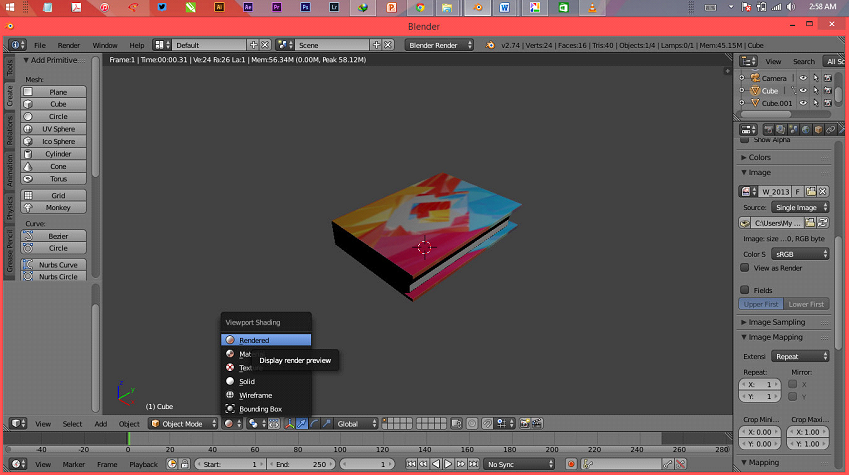Viewport: 849px width, 475px height.
Task: Click the snap magnet icon
Action: [x=487, y=424]
